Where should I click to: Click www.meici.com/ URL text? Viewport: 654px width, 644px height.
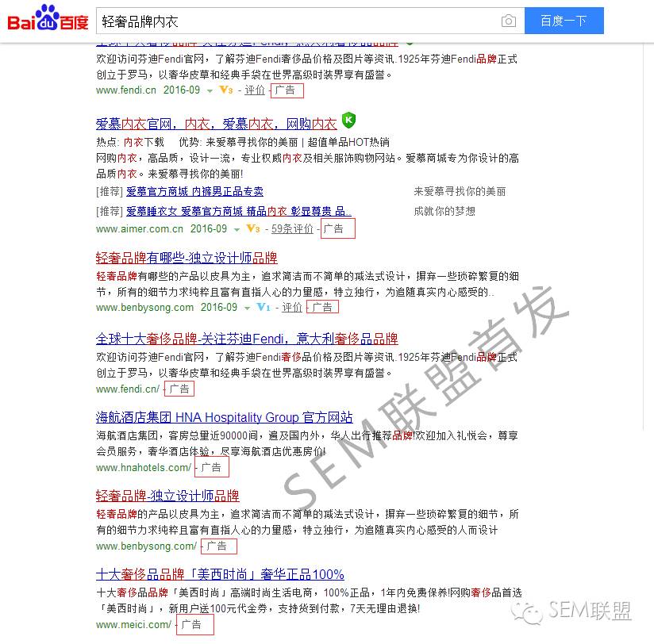(x=133, y=624)
